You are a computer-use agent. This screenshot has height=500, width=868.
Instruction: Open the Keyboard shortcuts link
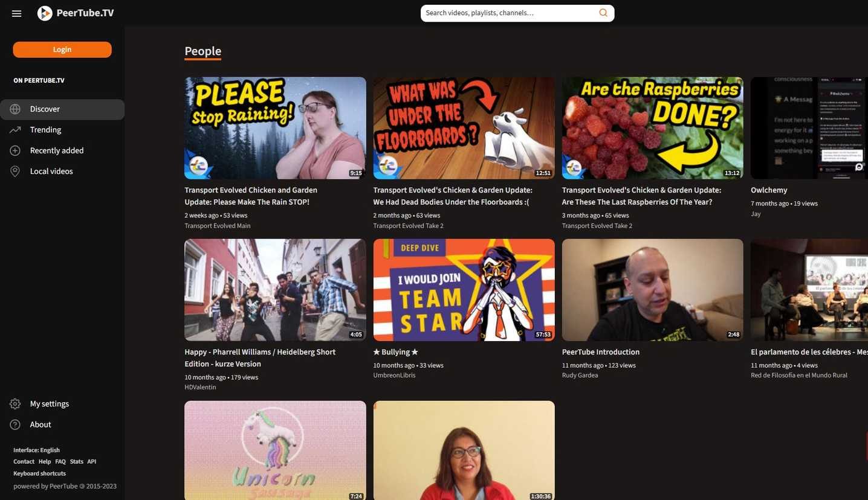[x=39, y=473]
